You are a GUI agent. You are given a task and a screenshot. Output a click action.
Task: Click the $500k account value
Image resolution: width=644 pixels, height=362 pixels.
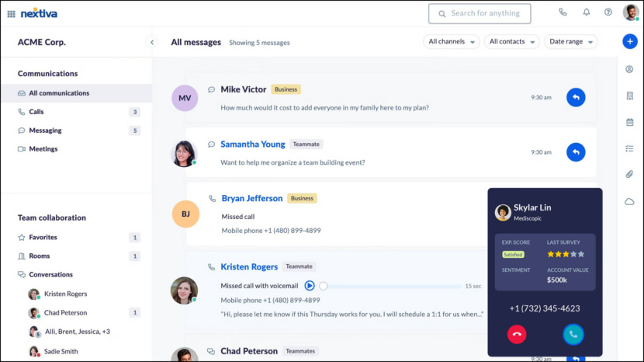556,280
